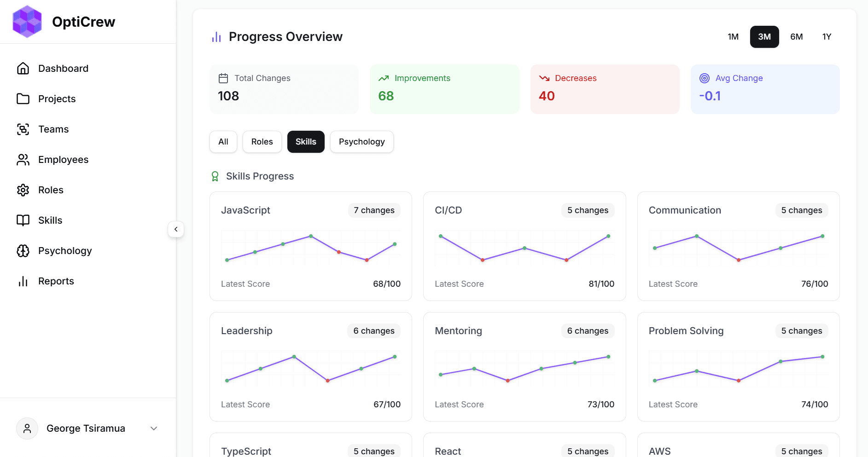The width and height of the screenshot is (868, 457).
Task: Open Reports via the chart icon
Action: (x=23, y=281)
